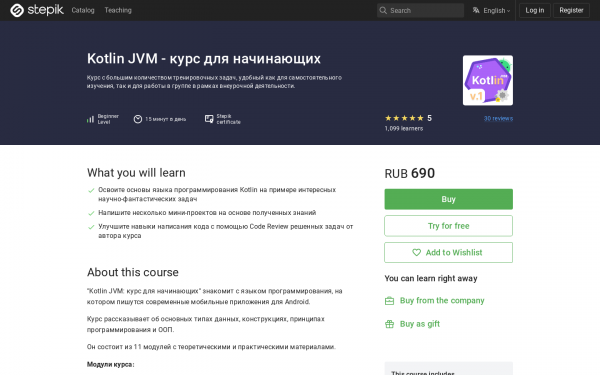
Task: Click the RUB 690 price text
Action: 409,173
